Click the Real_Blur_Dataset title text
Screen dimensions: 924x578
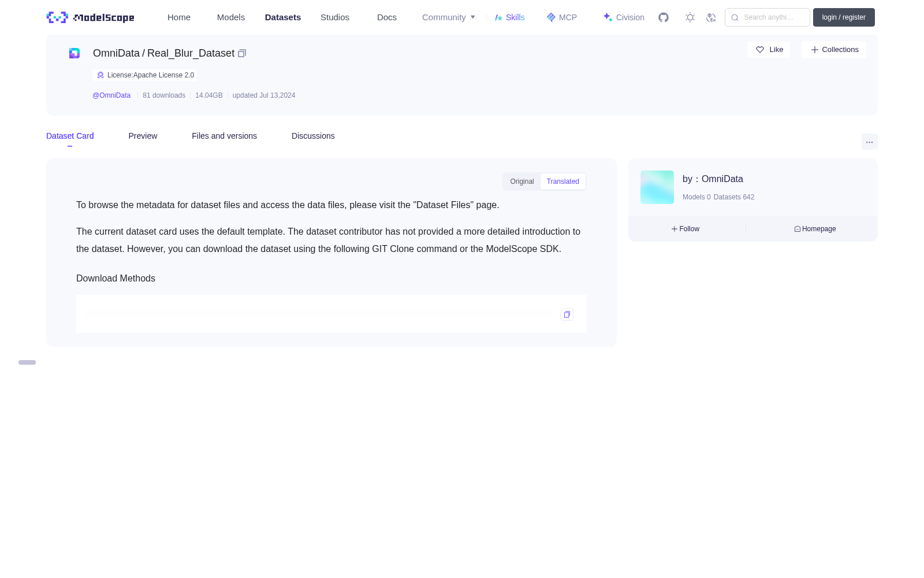point(191,53)
